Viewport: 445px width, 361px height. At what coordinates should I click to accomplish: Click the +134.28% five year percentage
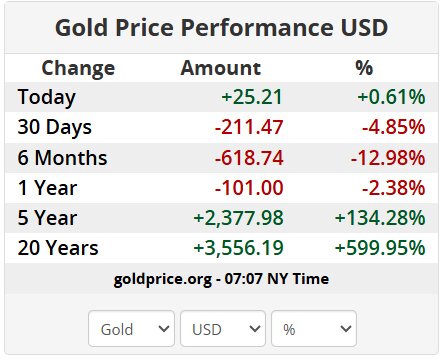[x=380, y=218]
